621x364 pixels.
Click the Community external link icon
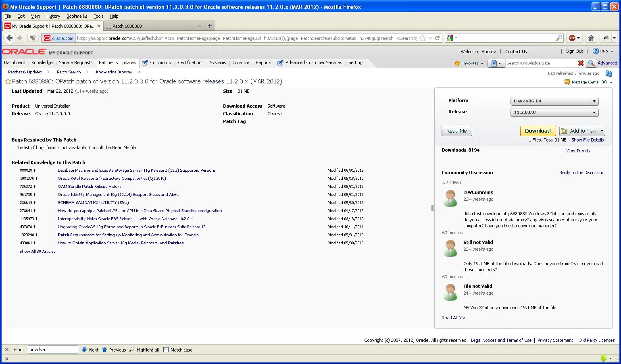(145, 63)
